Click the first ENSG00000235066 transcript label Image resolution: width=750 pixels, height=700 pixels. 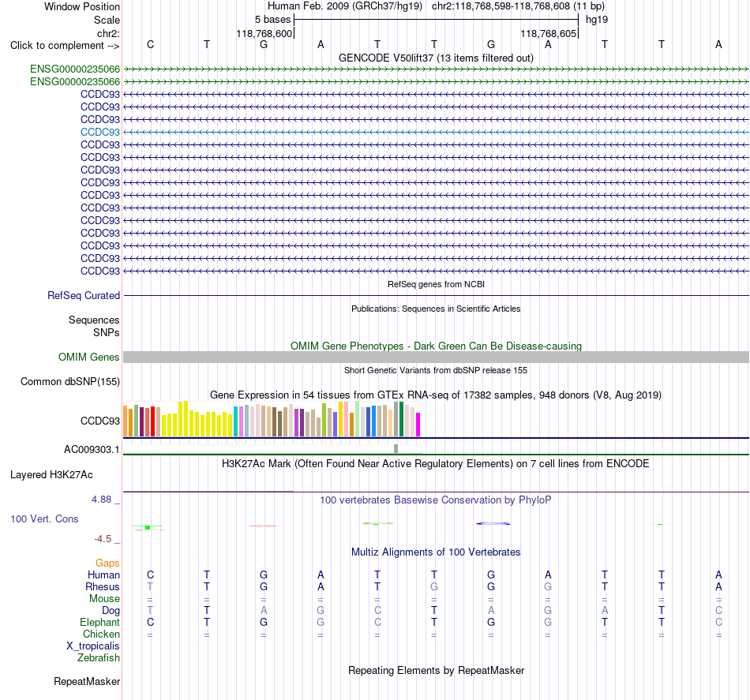[x=75, y=69]
